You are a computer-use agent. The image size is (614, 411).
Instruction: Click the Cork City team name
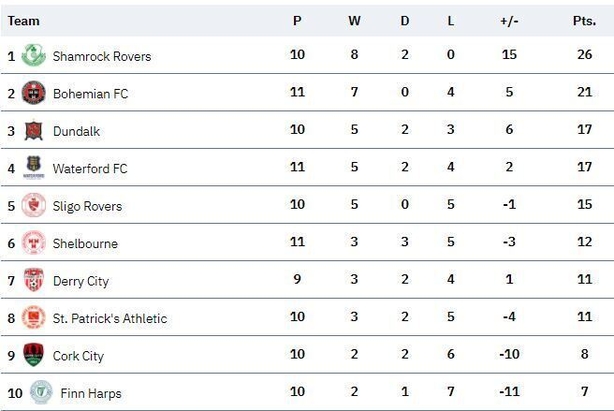coord(78,356)
